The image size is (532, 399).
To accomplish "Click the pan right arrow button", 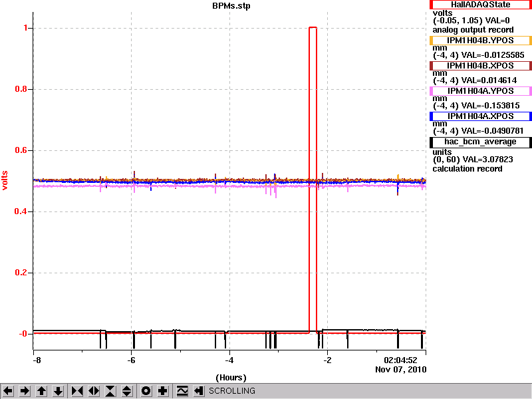I will (25, 391).
